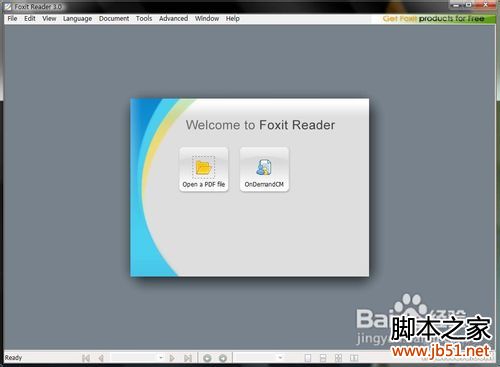Image resolution: width=500 pixels, height=367 pixels.
Task: Click the previous view round button
Action: pos(207,358)
